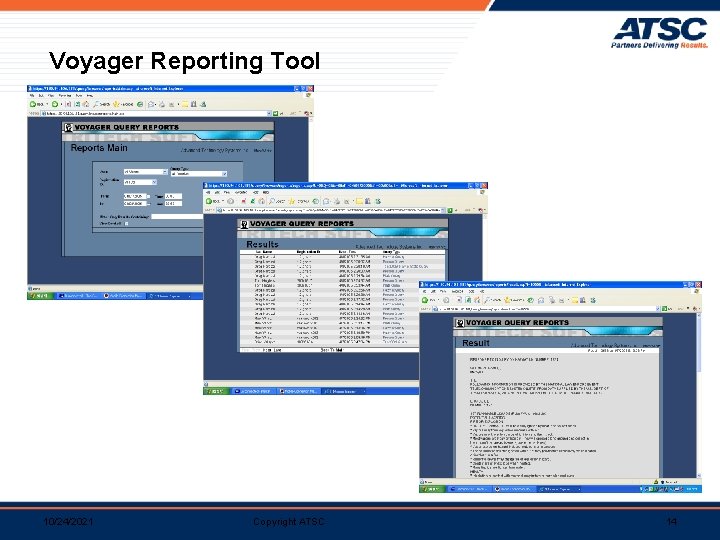Click Home icon in single Result window toolbar
Viewport: 720px width, 540px height.
(x=477, y=300)
